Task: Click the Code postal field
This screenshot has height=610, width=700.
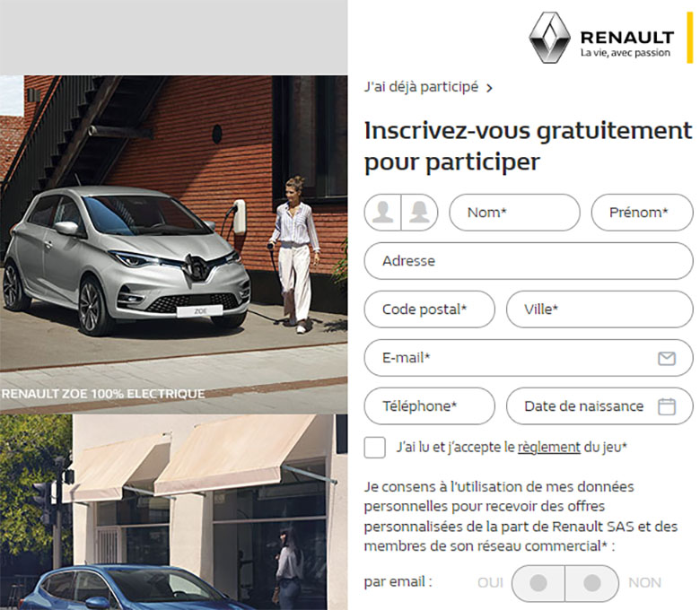Action: [430, 309]
